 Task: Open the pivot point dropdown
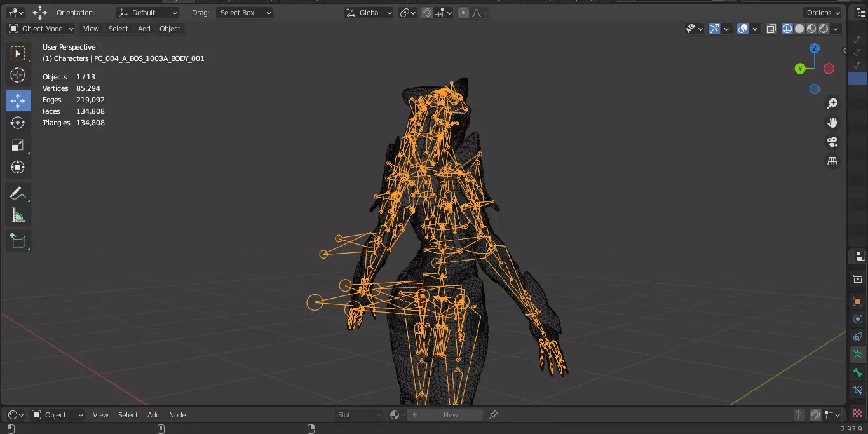pos(407,13)
